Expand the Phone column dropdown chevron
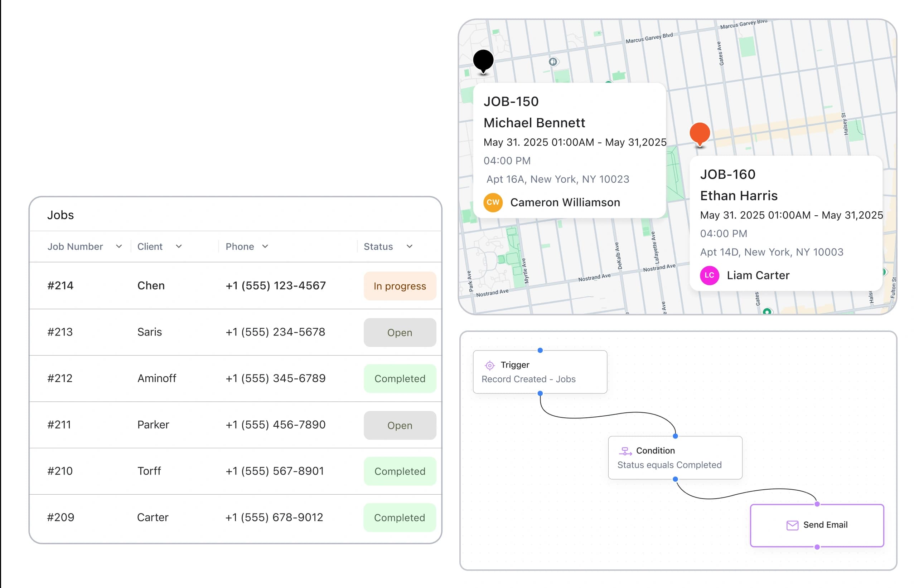Viewport: 914px width, 588px height. pos(265,247)
